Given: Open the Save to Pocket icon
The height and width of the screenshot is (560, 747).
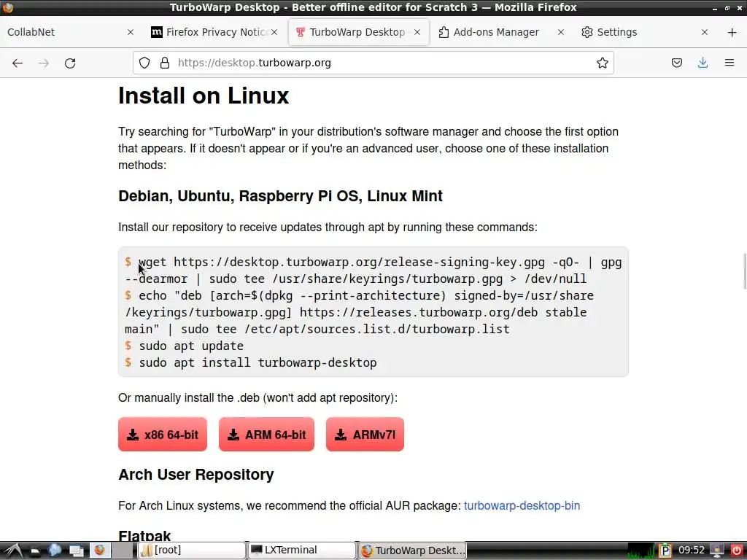Looking at the screenshot, I should point(676,63).
